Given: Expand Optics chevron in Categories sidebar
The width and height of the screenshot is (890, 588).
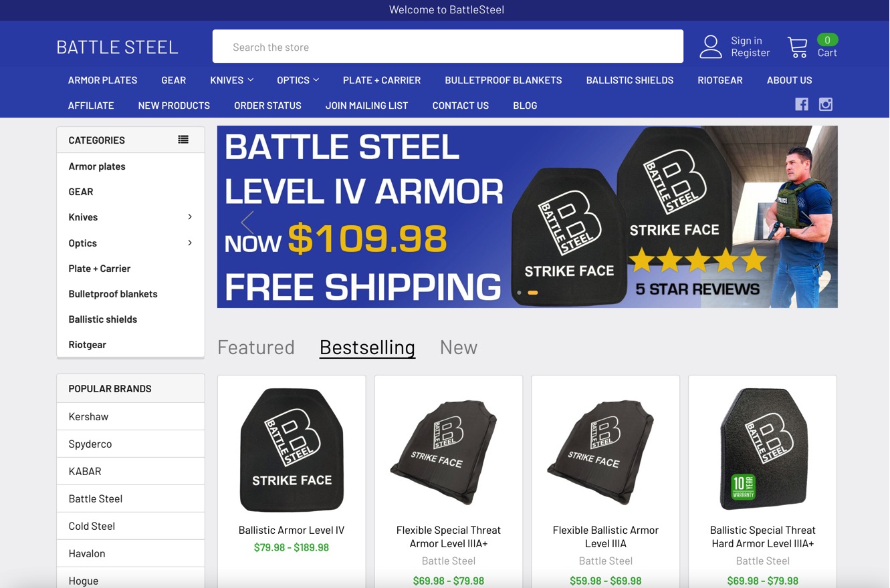Looking at the screenshot, I should pos(190,243).
